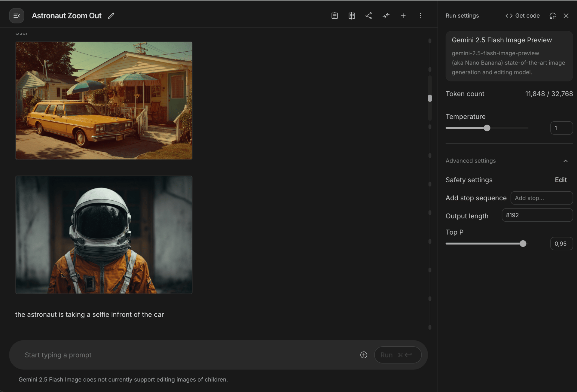The width and height of the screenshot is (577, 392).
Task: Click the pencil icon to rename the prompt
Action: (x=111, y=16)
